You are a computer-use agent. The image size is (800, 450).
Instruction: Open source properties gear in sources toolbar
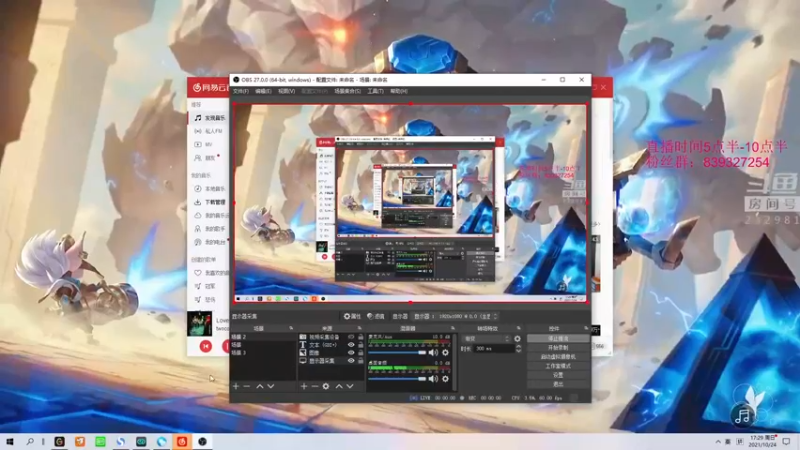click(x=326, y=386)
